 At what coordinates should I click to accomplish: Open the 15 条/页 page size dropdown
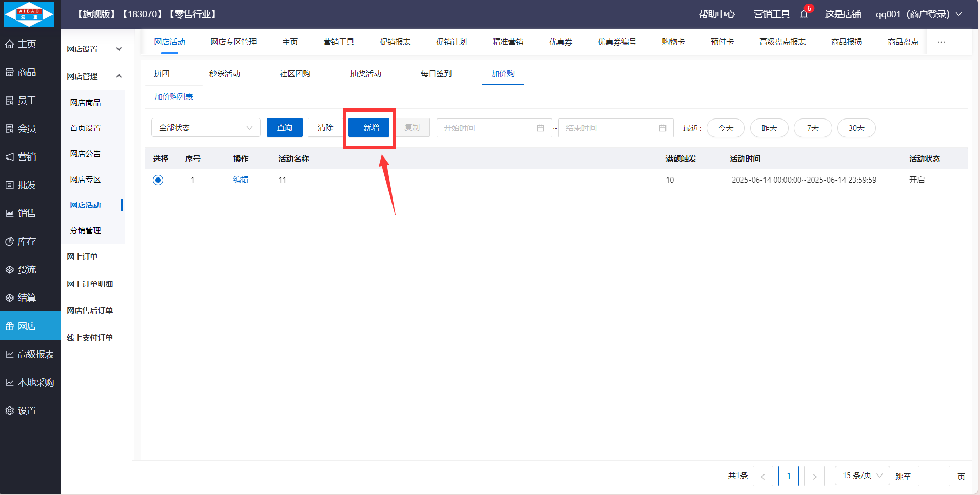[x=862, y=476]
